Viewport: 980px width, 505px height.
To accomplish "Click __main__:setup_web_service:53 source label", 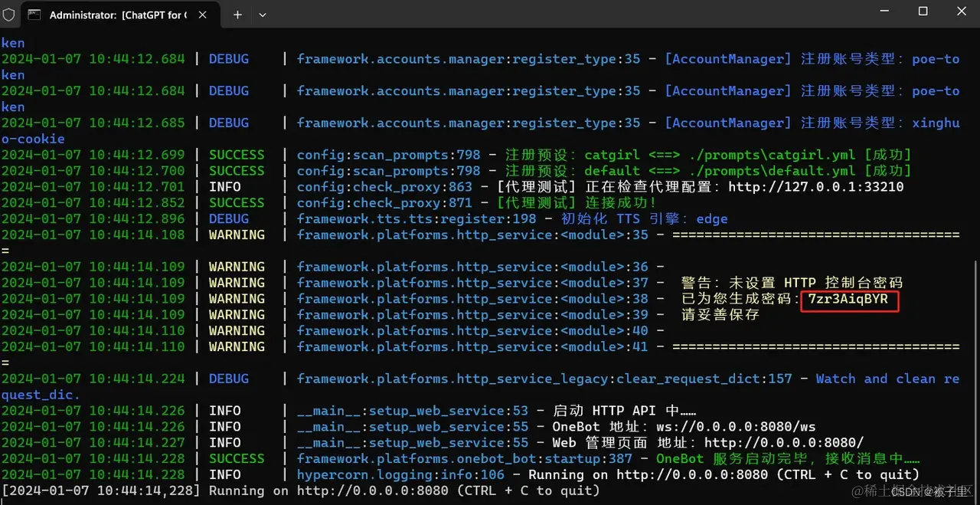I will coord(413,411).
